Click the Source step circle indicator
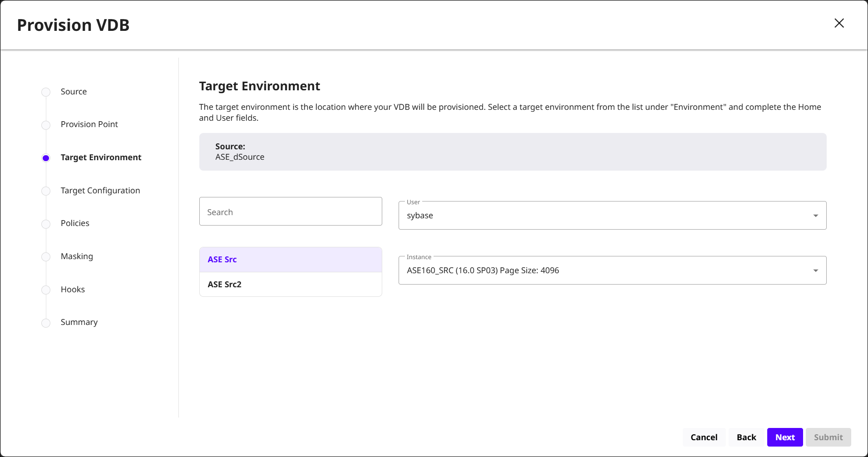Image resolution: width=868 pixels, height=457 pixels. [46, 92]
